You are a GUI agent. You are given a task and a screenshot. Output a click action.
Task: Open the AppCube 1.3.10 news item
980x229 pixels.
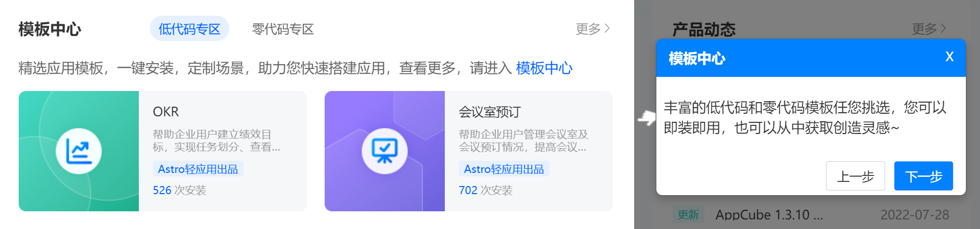pos(769,215)
